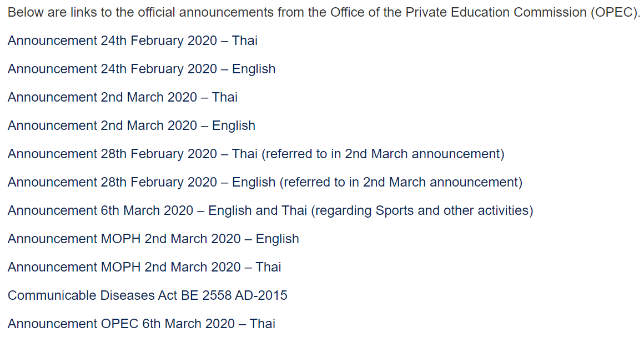The width and height of the screenshot is (644, 347).
Task: Open Announcement 24th February 2020 – English
Action: [x=141, y=69]
